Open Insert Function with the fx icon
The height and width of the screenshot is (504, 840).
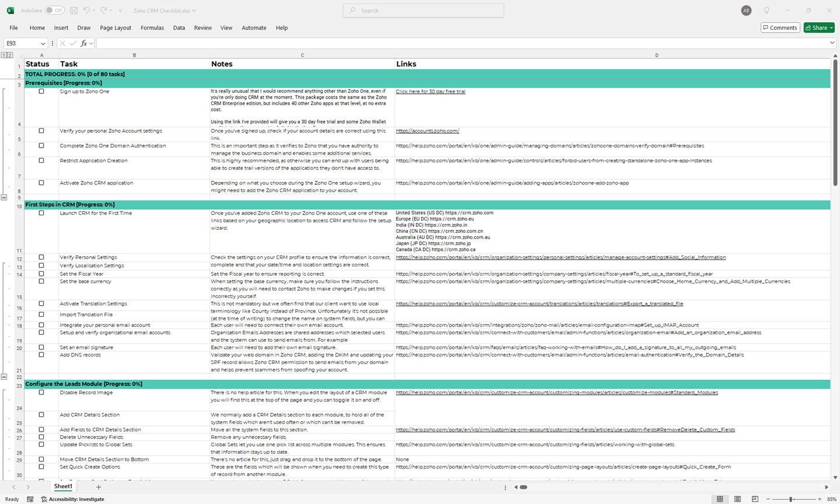(85, 43)
